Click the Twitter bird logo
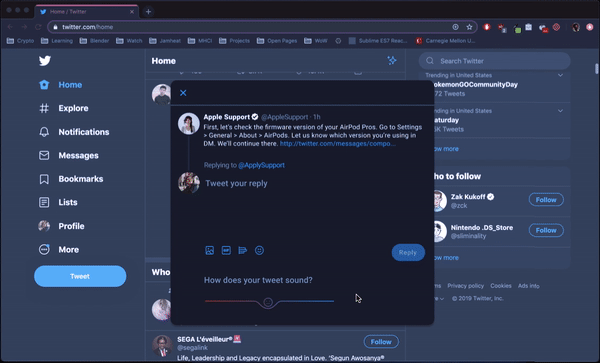 [x=45, y=60]
